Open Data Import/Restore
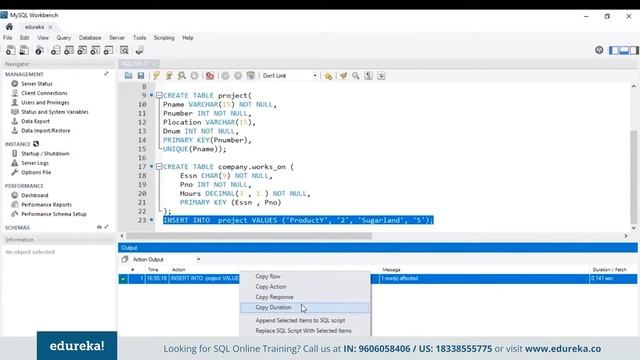This screenshot has height=360, width=640. pos(46,131)
